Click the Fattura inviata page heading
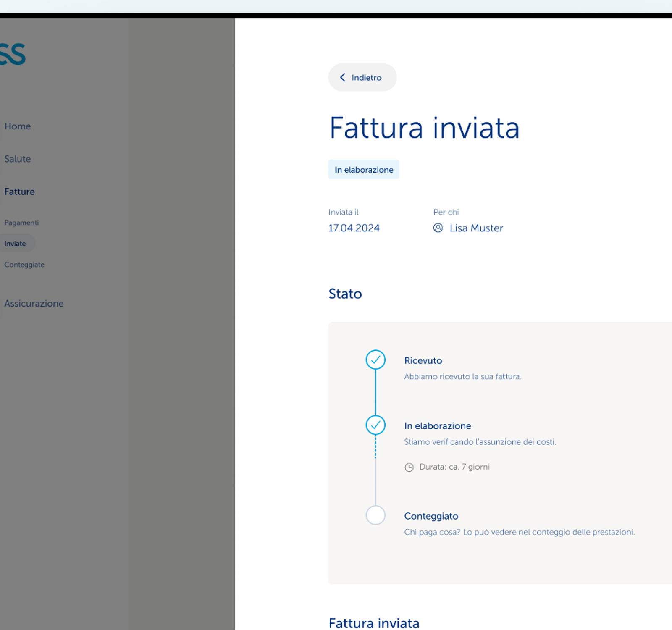Screen dimensions: 672x630 point(424,128)
